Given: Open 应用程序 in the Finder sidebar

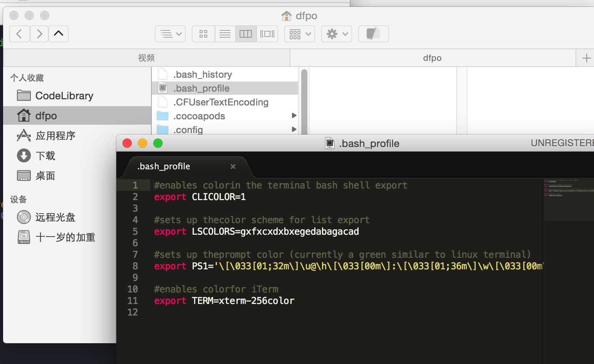Looking at the screenshot, I should click(x=77, y=135).
